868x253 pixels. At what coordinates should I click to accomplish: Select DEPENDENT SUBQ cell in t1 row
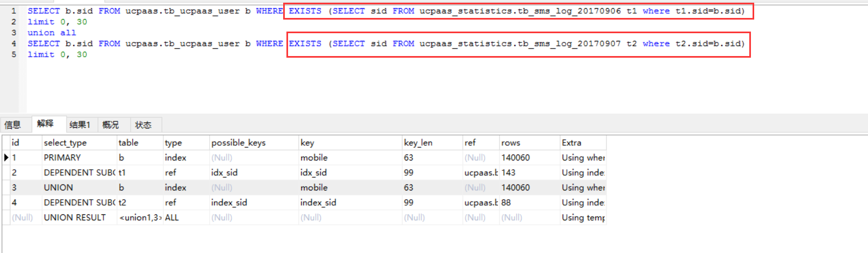point(79,172)
